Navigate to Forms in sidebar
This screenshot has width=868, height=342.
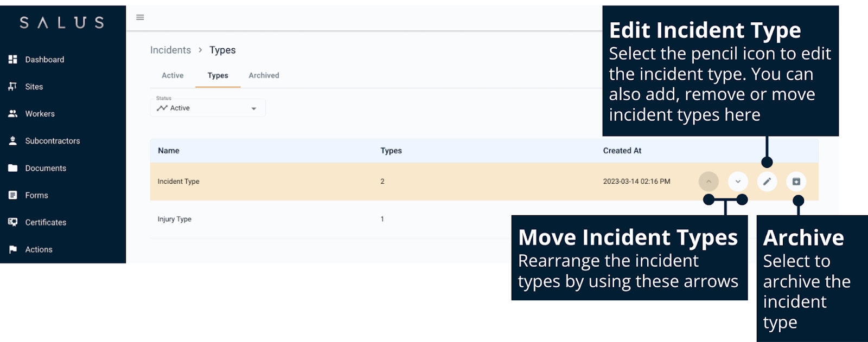[36, 196]
